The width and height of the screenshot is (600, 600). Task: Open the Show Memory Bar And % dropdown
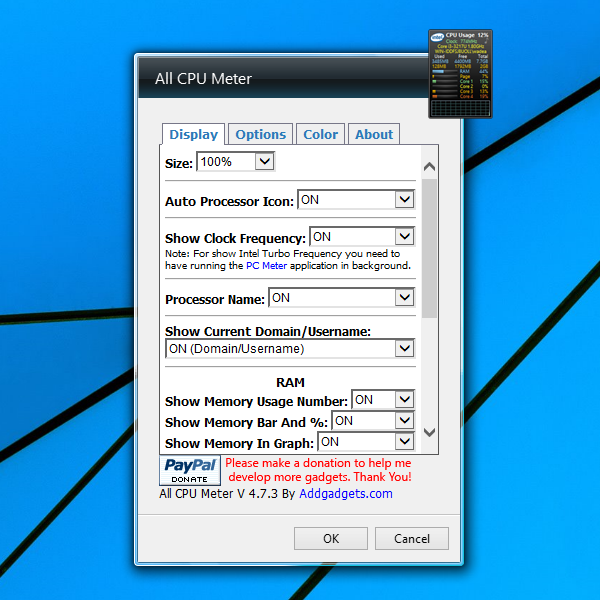[373, 421]
